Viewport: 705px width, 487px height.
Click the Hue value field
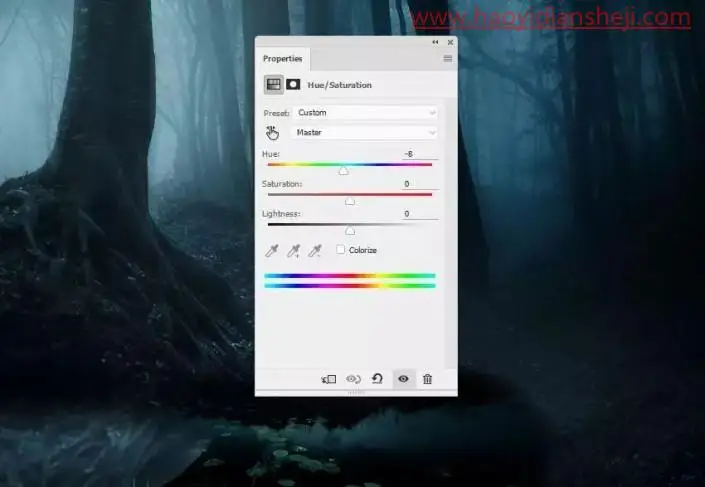point(419,154)
